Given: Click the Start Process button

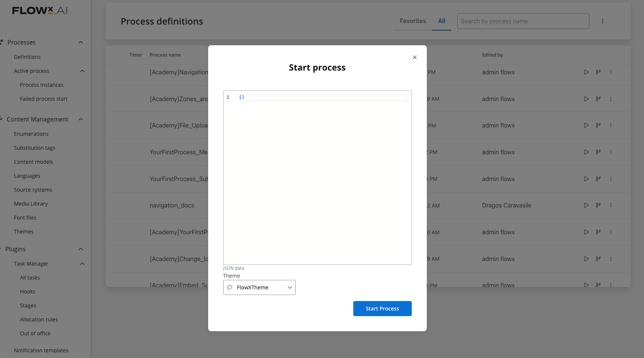Looking at the screenshot, I should click(x=382, y=309).
